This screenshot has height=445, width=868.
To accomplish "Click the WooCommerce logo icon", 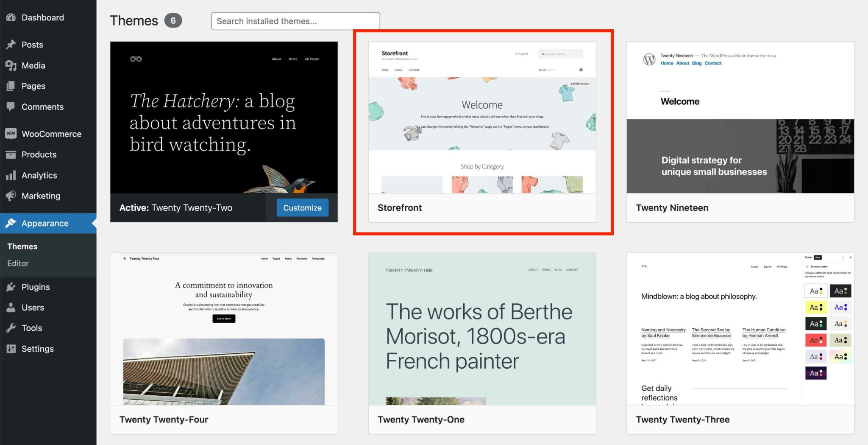I will click(11, 134).
